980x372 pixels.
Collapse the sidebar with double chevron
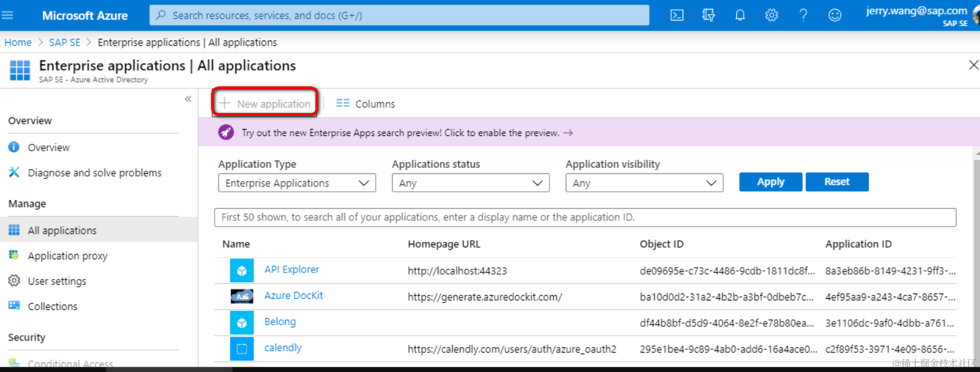[188, 99]
